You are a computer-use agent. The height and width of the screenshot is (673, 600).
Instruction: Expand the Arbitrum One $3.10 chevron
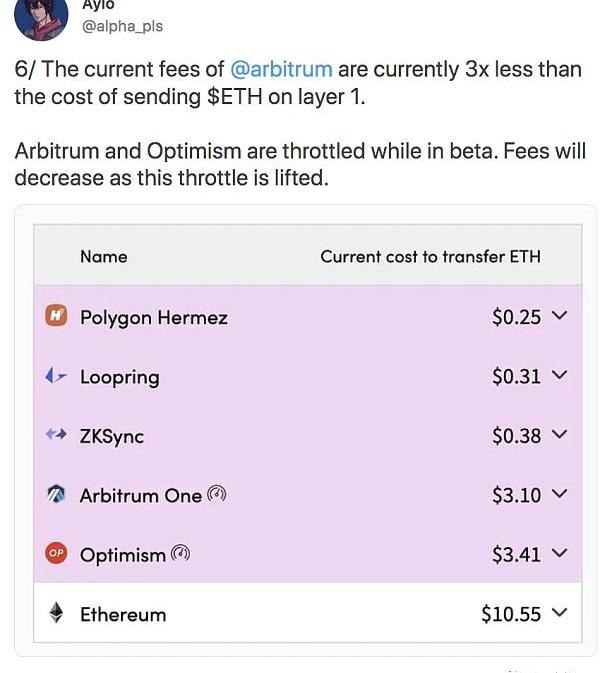[559, 494]
